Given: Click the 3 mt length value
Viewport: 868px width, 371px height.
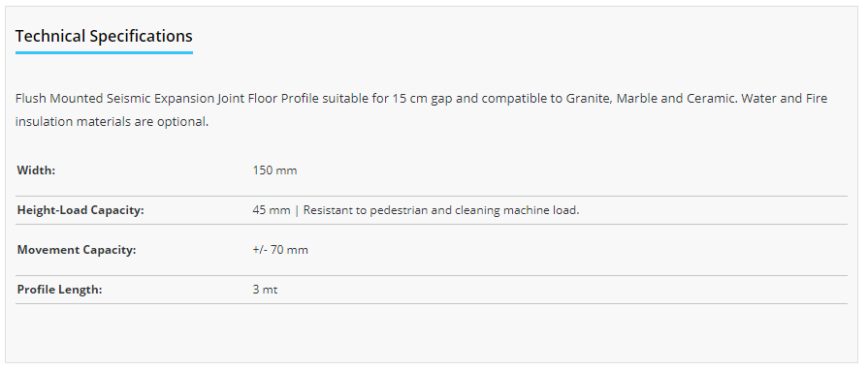Looking at the screenshot, I should click(x=265, y=290).
